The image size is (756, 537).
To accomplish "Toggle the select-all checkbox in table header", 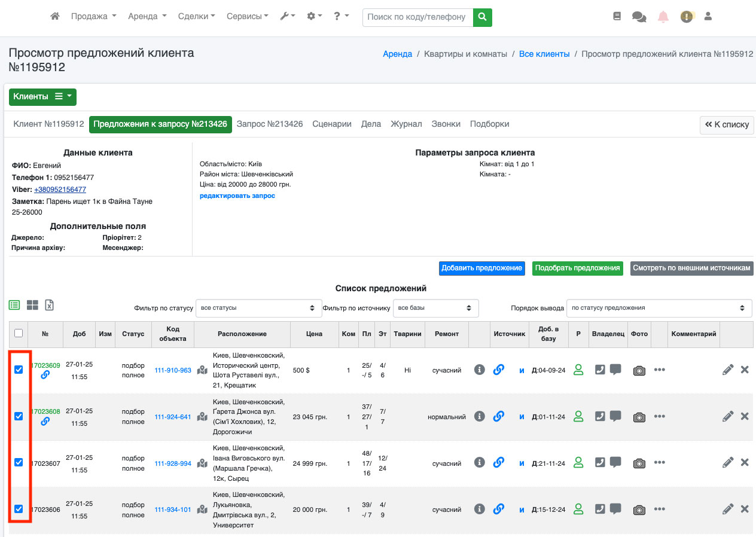I will click(x=19, y=333).
